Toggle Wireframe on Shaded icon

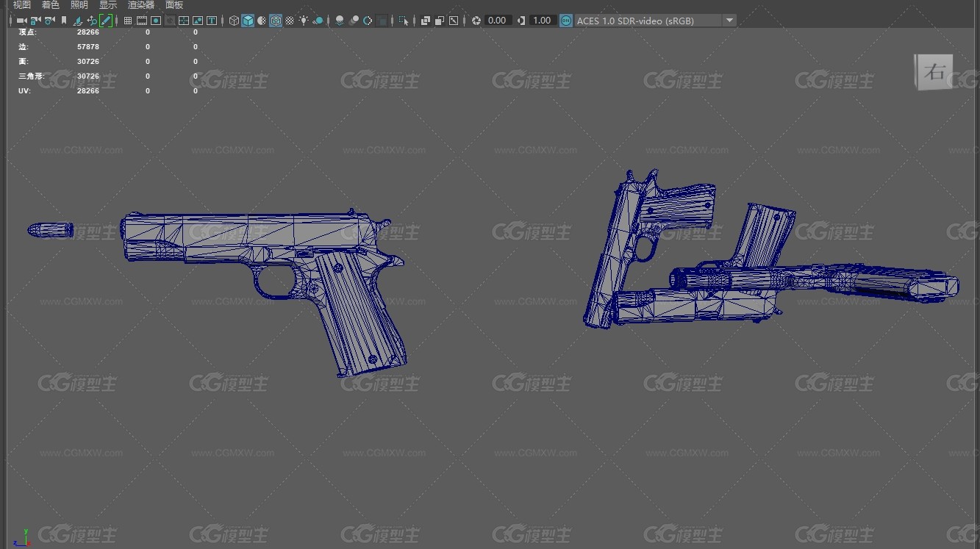(x=276, y=21)
